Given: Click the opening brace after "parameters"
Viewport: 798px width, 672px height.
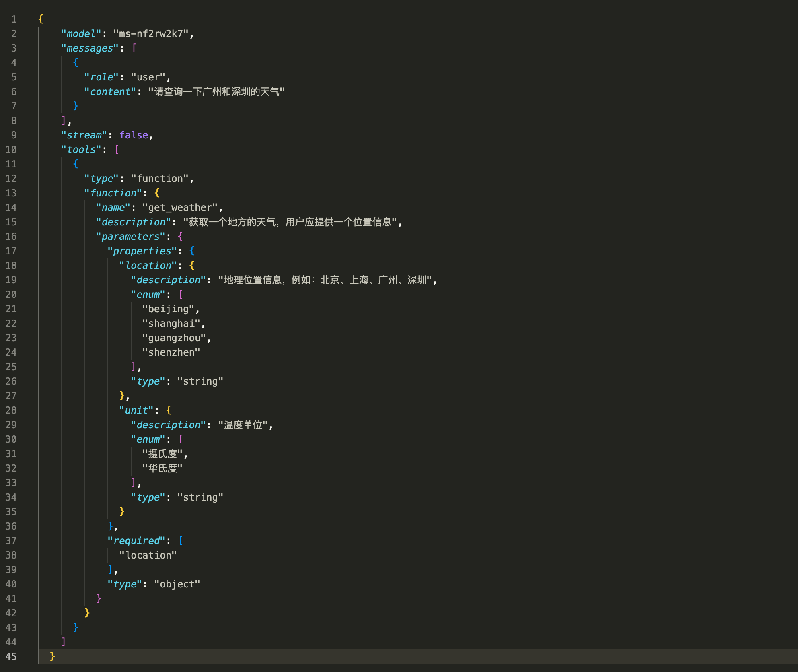Looking at the screenshot, I should [x=180, y=237].
